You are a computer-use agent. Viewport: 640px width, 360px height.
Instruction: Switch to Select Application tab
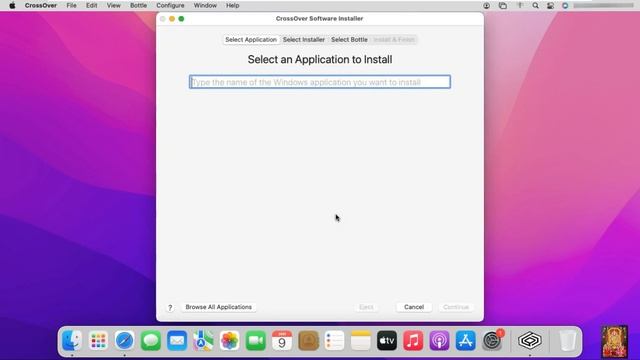[251, 40]
